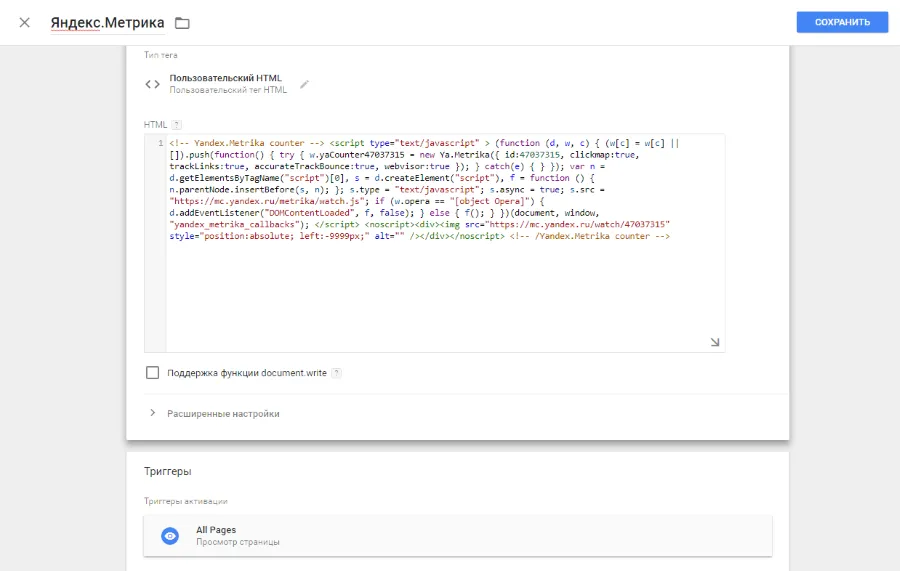Enable the document.write support checkbox
The height and width of the screenshot is (571, 900).
153,373
